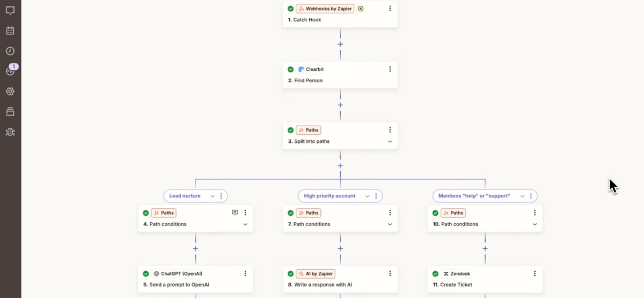
Task: Open three-dot menu on Write a response step
Action: click(x=390, y=273)
